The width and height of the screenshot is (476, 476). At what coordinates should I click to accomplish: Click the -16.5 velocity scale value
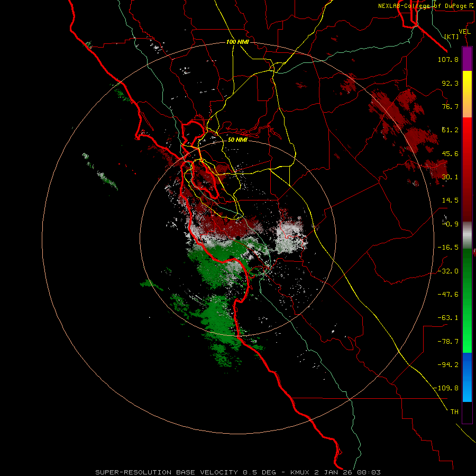tap(448, 248)
